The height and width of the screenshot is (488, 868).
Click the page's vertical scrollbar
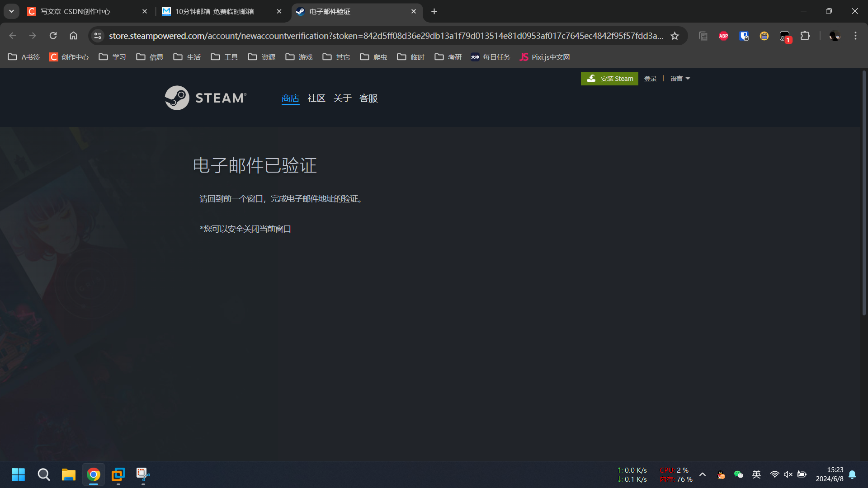[863, 194]
